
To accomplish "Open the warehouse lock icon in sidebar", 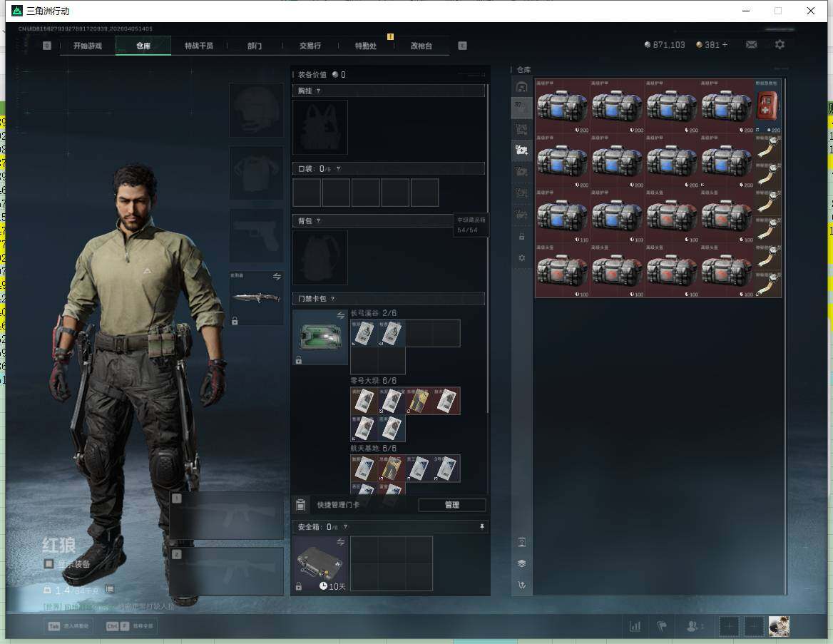I will [521, 237].
